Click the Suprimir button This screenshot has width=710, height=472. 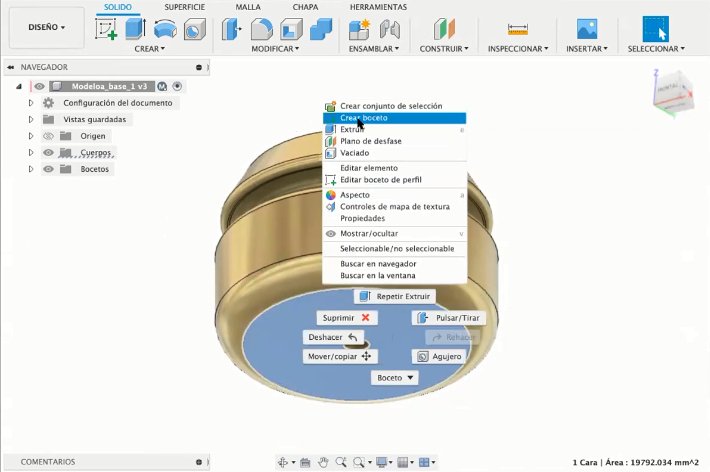[x=347, y=318]
